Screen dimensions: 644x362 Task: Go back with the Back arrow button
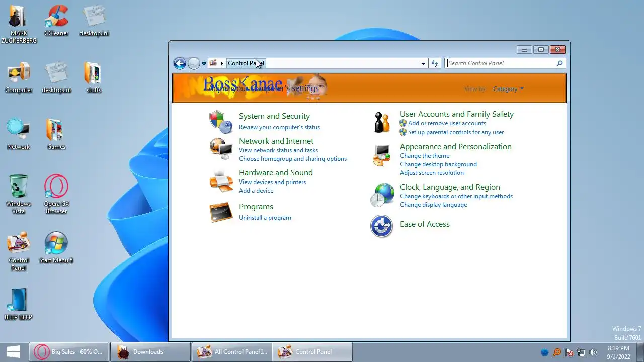[x=180, y=63]
